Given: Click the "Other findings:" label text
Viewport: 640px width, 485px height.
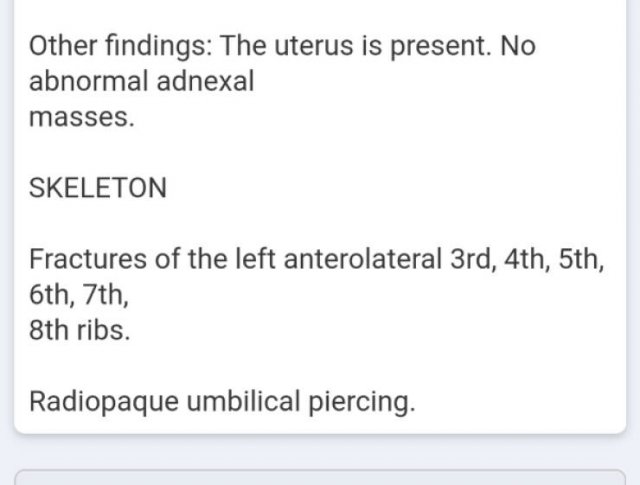Looking at the screenshot, I should (x=121, y=45).
